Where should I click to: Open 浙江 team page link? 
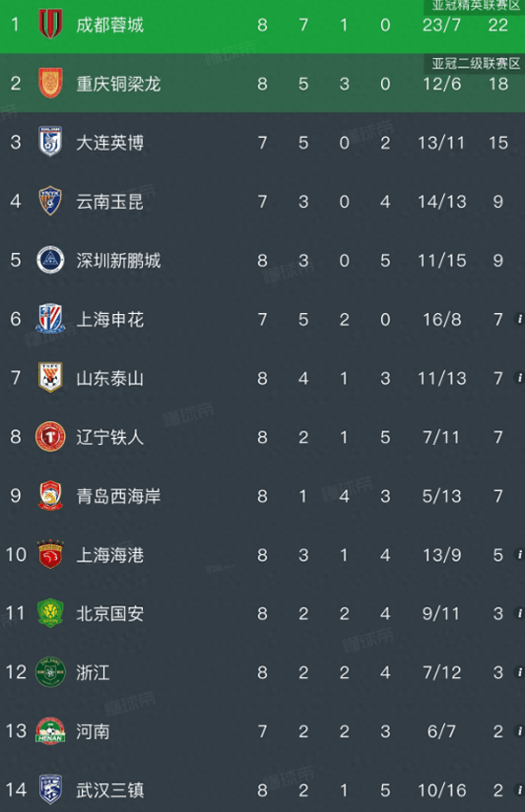point(94,672)
